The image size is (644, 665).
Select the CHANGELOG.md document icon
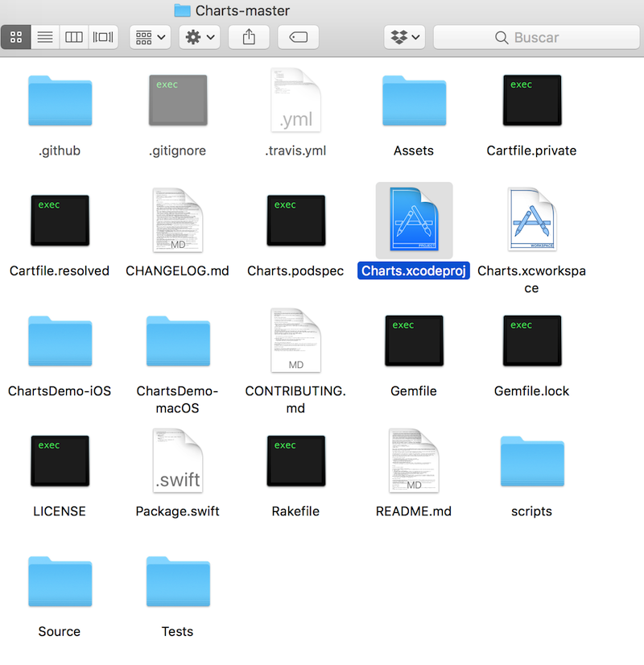click(x=178, y=220)
